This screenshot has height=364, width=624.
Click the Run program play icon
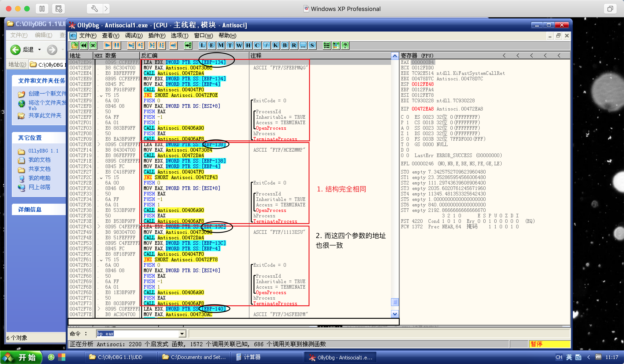108,45
